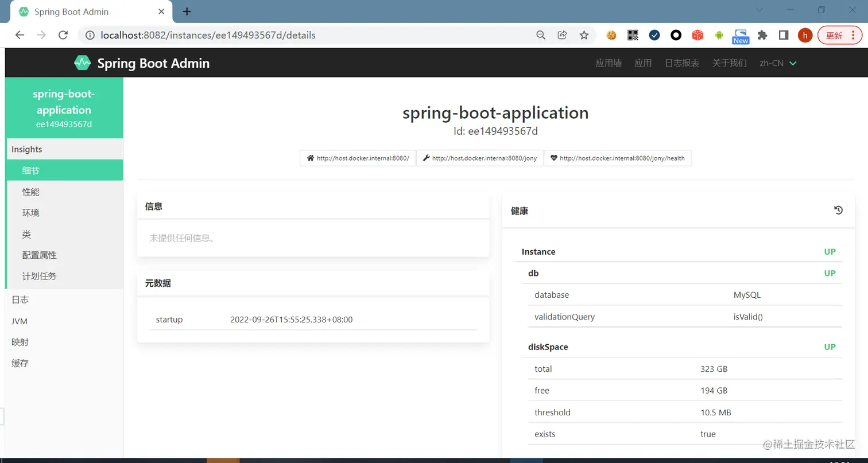Viewport: 868px width, 463px height.
Task: Open the zoom magnifier icon in address bar
Action: (x=541, y=35)
